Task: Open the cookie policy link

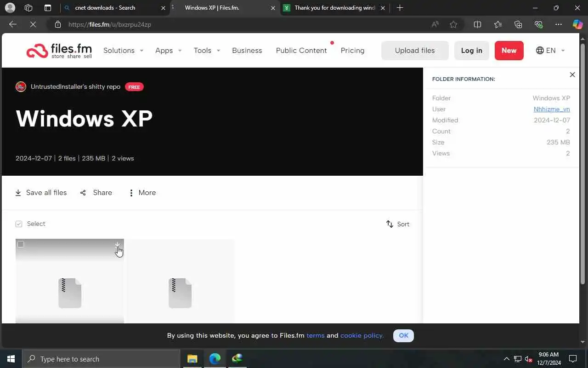Action: [362, 335]
